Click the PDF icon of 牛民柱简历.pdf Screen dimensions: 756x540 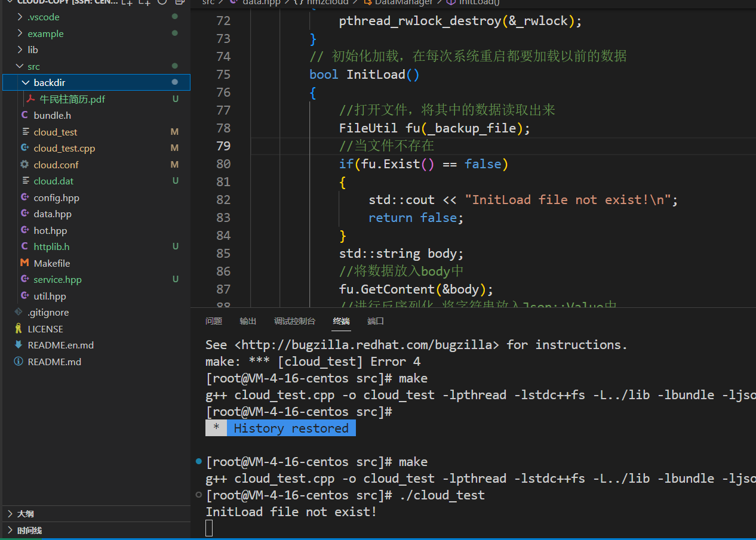30,99
